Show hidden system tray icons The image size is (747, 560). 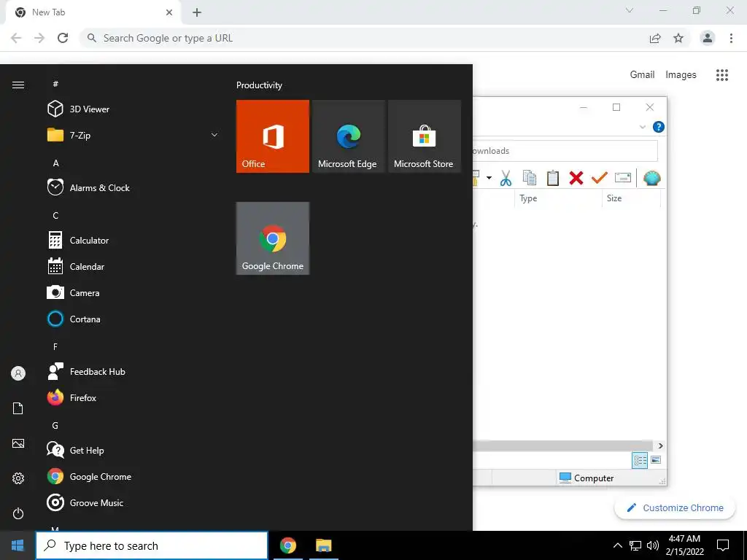[x=617, y=545]
